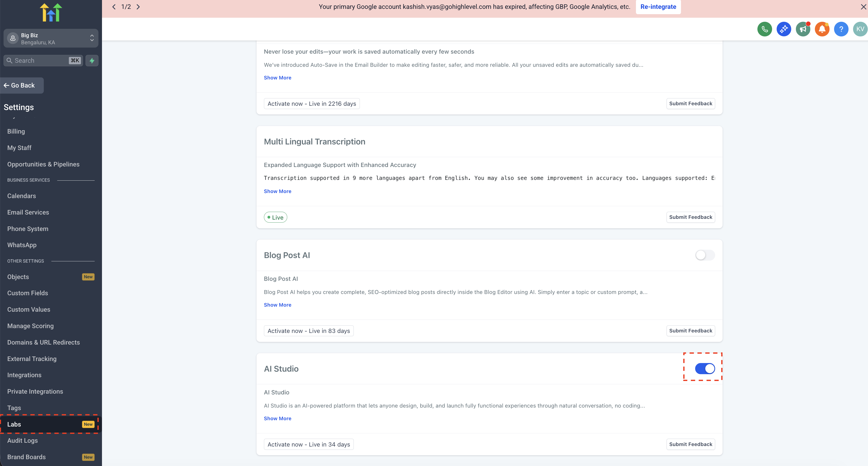This screenshot has width=868, height=466.
Task: Show more of Multi Lingual Transcription
Action: 277,191
